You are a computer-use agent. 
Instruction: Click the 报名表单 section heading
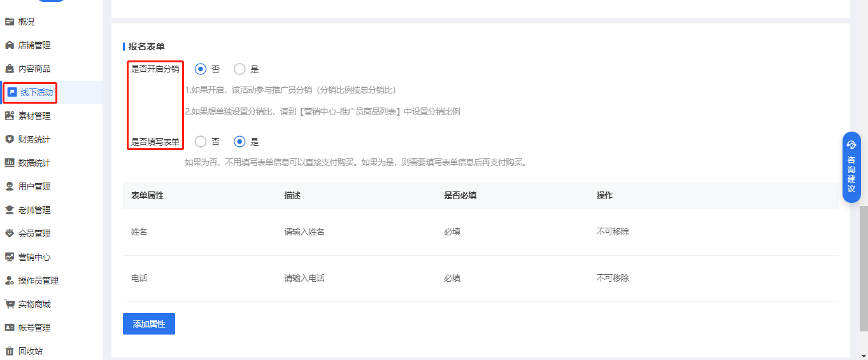146,46
